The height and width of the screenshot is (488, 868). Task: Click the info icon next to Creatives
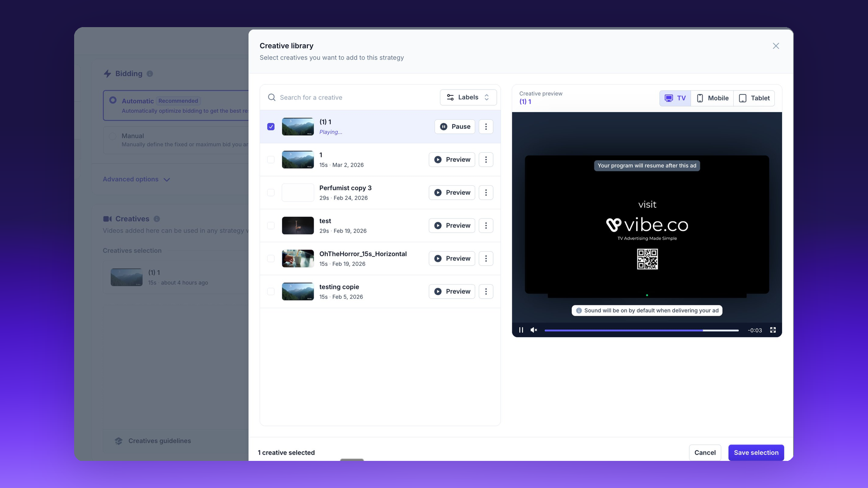(157, 219)
